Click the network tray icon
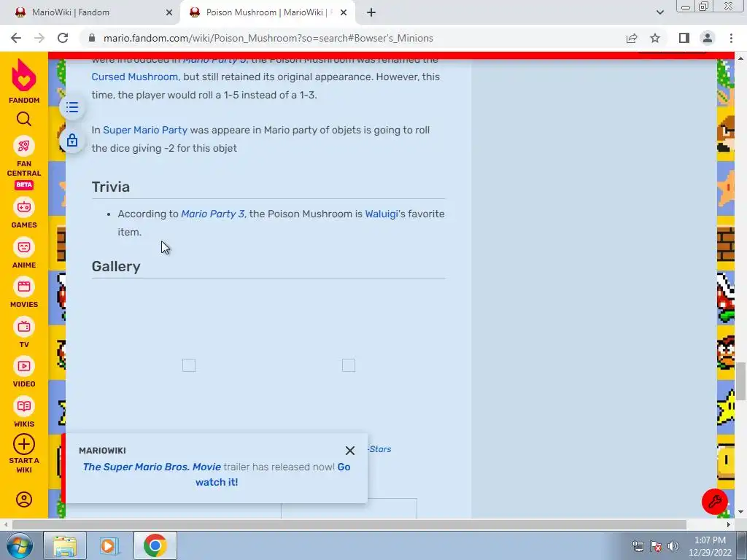Viewport: 747px width, 560px height. [x=638, y=546]
